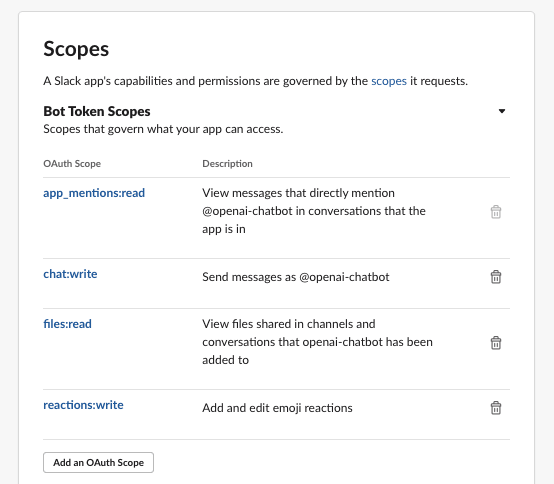Select the Description column header
The height and width of the screenshot is (484, 554).
pyautogui.click(x=228, y=164)
